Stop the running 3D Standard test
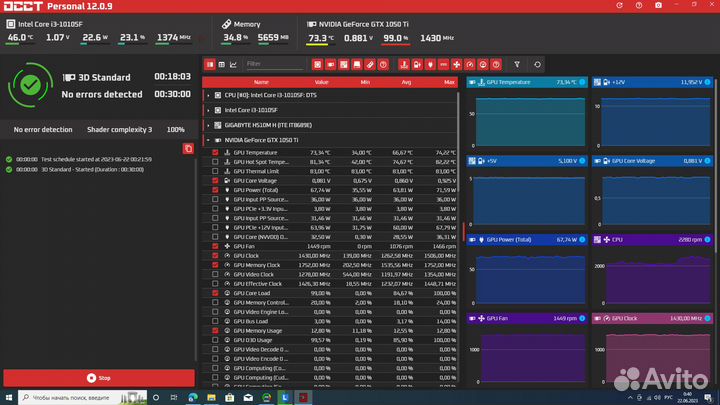 pyautogui.click(x=99, y=378)
